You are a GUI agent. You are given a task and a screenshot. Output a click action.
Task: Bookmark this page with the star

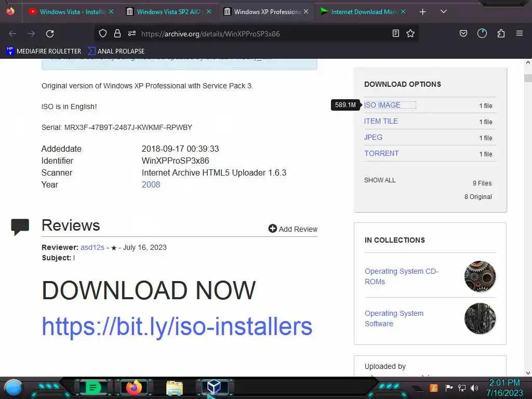[x=410, y=33]
